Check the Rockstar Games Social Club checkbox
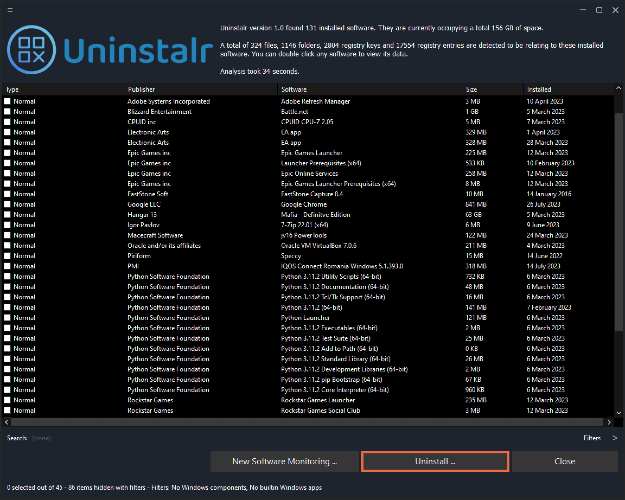This screenshot has width=625, height=500. (x=7, y=410)
